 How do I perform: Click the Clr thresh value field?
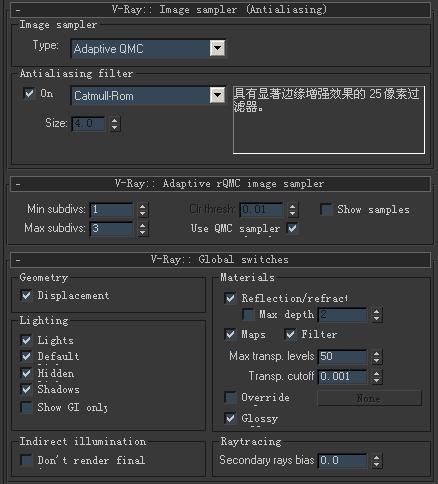click(262, 210)
